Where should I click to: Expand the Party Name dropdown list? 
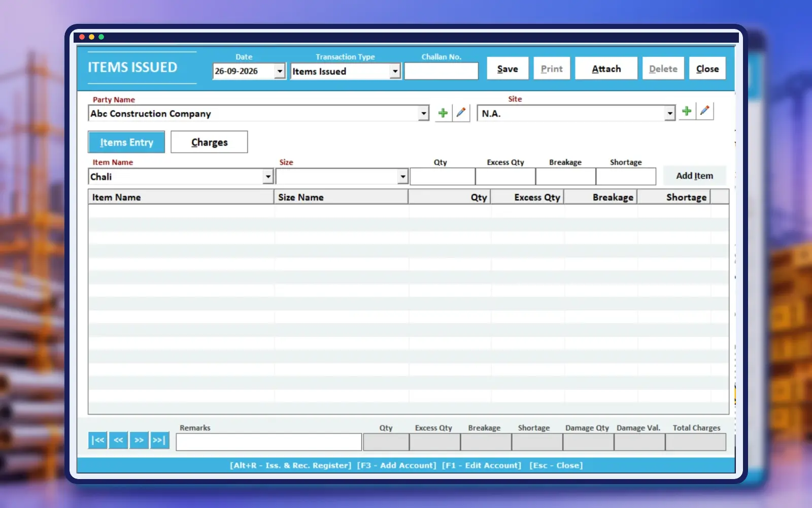(424, 113)
